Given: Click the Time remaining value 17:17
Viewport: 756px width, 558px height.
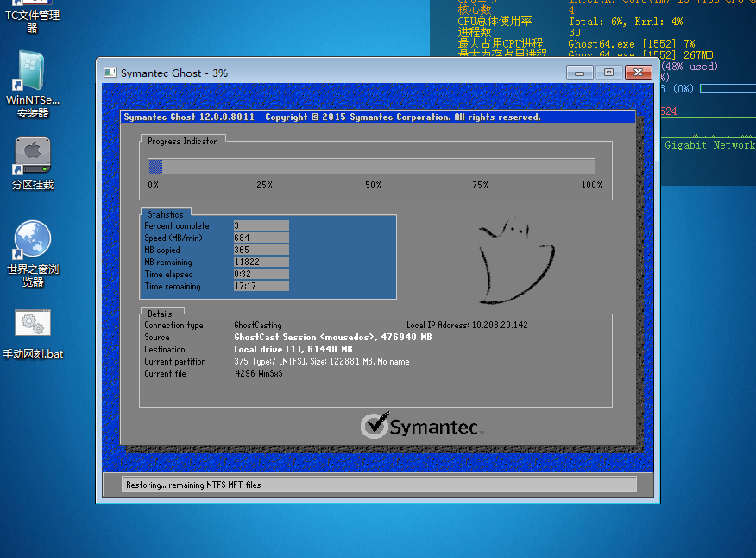Looking at the screenshot, I should [x=261, y=286].
